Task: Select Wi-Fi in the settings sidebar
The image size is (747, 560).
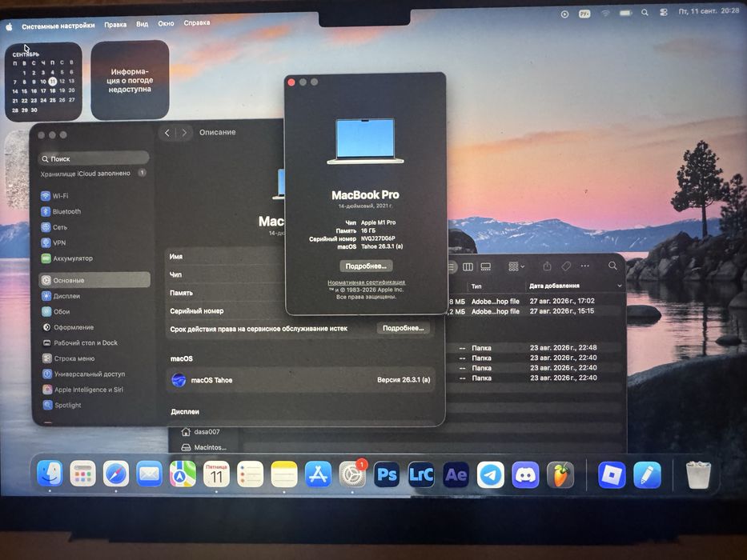Action: tap(94, 196)
